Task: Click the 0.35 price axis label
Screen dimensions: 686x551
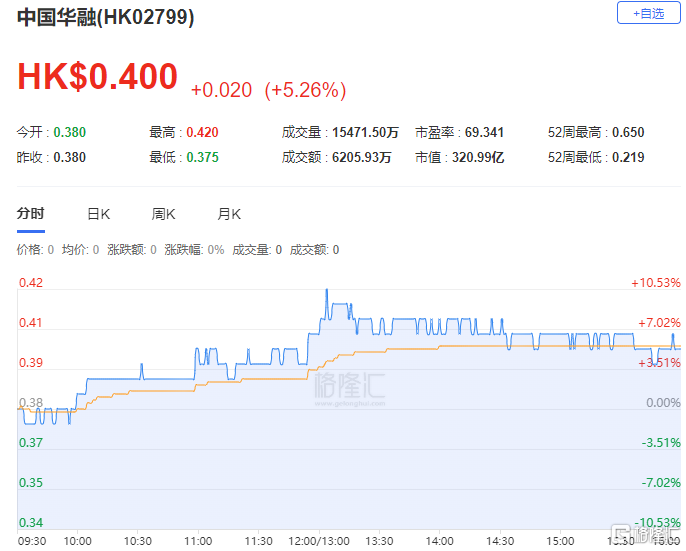Action: click(x=31, y=483)
